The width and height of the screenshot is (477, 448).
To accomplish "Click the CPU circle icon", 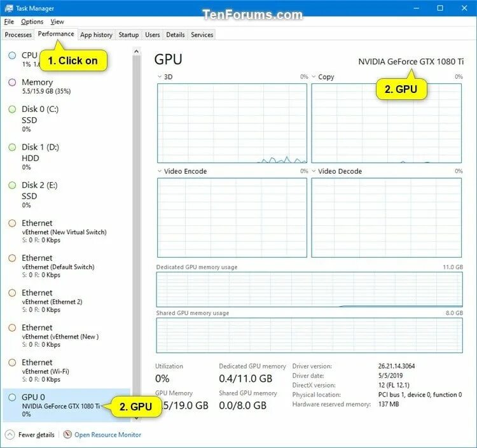I will (12, 55).
